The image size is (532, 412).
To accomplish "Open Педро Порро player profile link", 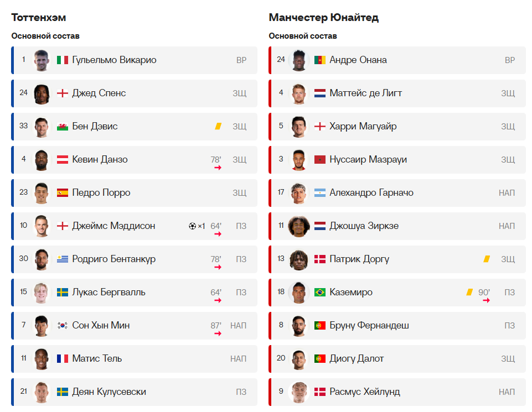I will pyautogui.click(x=101, y=193).
